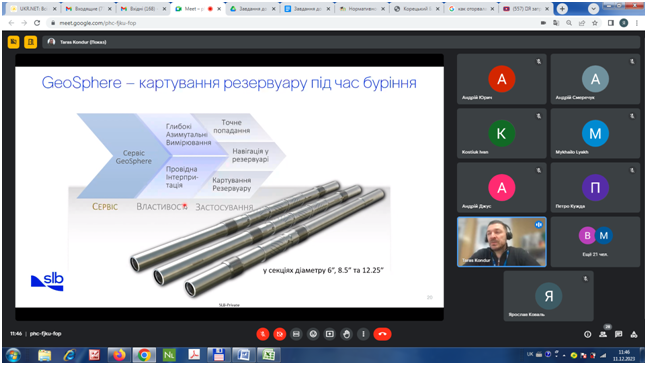Open the Chrome profile avatar
The height and width of the screenshot is (365, 647).
click(624, 23)
